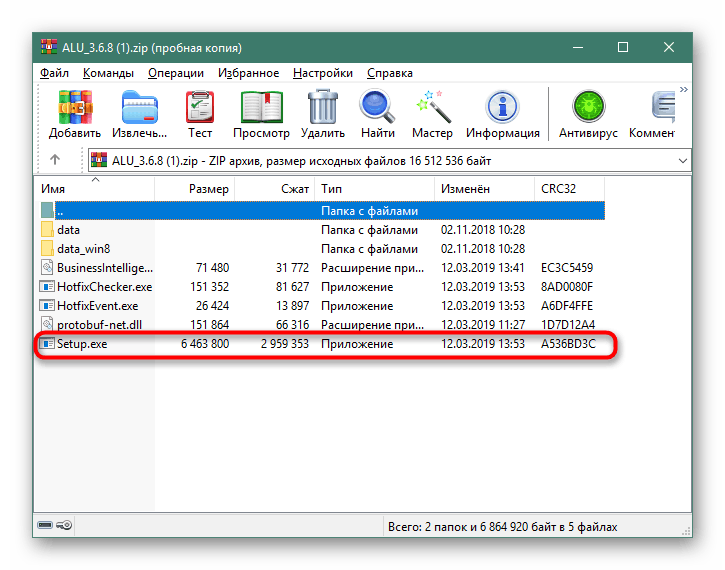This screenshot has height=570, width=725.
Task: Sort by the Тип column header
Action: coord(375,189)
